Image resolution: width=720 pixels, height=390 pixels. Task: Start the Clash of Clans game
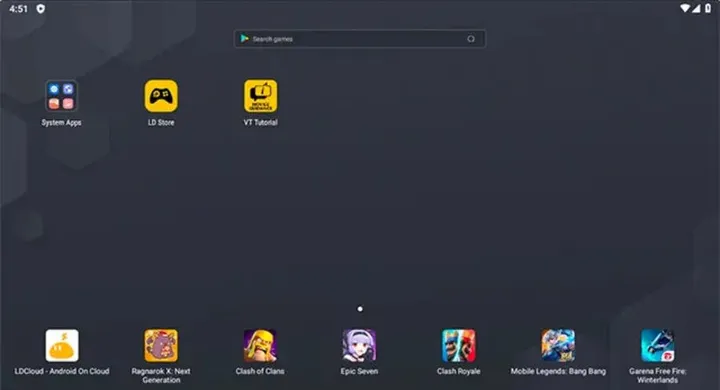[x=260, y=345]
